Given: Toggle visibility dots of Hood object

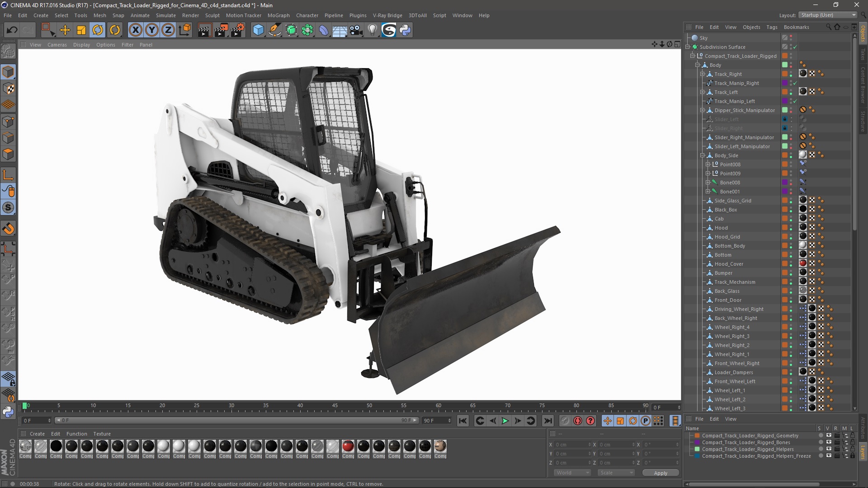Looking at the screenshot, I should pos(791,228).
